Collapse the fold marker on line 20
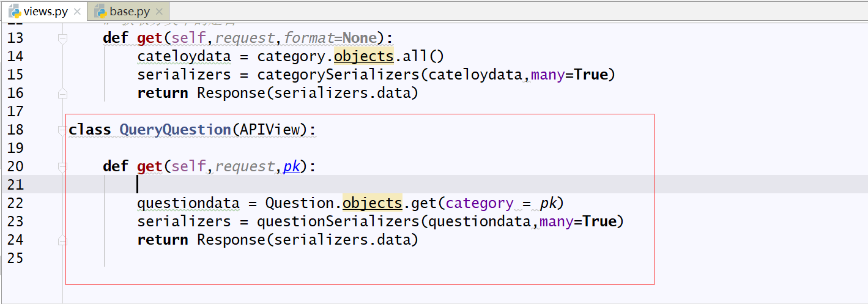The height and width of the screenshot is (304, 868). (62, 166)
